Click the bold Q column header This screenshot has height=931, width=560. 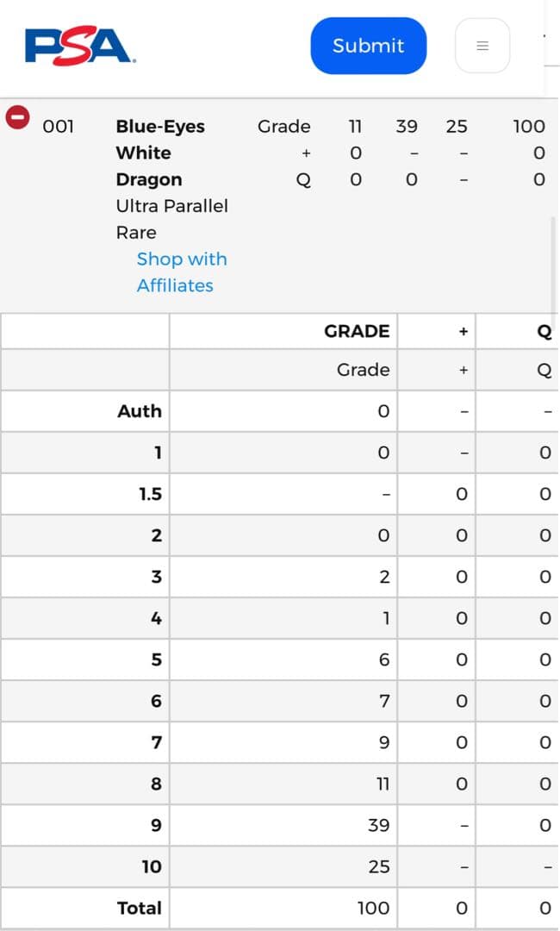(x=544, y=331)
